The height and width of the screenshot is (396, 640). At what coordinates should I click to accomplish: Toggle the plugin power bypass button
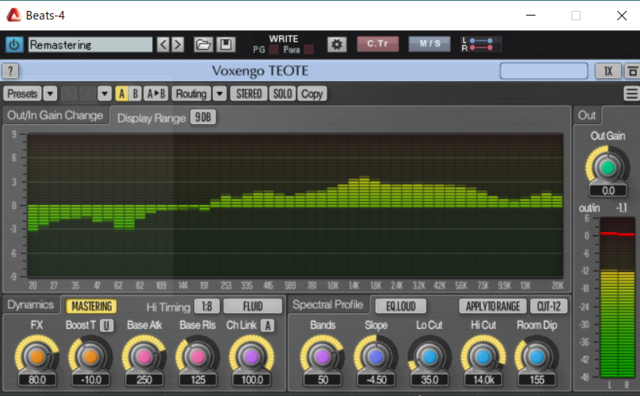click(14, 44)
